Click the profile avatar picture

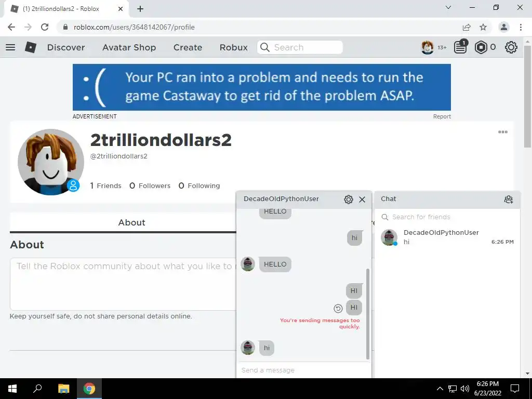tap(51, 162)
